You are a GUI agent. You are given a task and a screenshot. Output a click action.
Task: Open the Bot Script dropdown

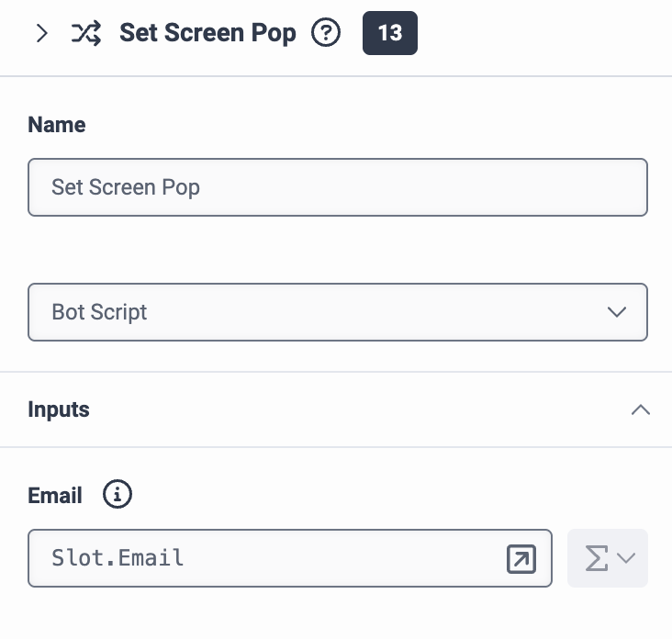[338, 312]
